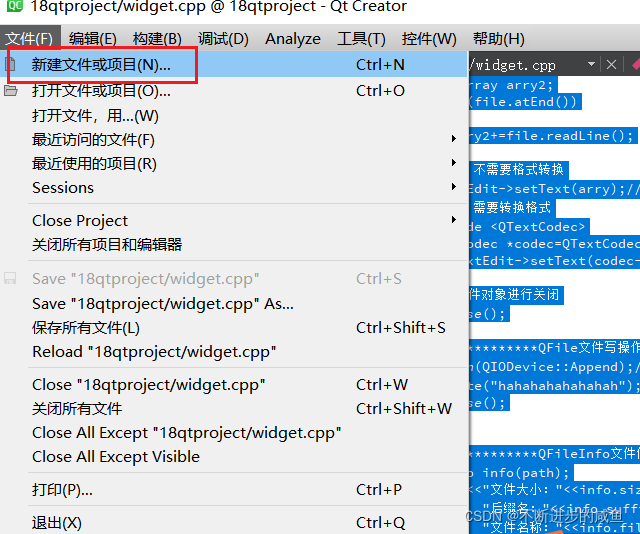Click the comment 需要转换格式
The width and height of the screenshot is (640, 534).
click(512, 207)
